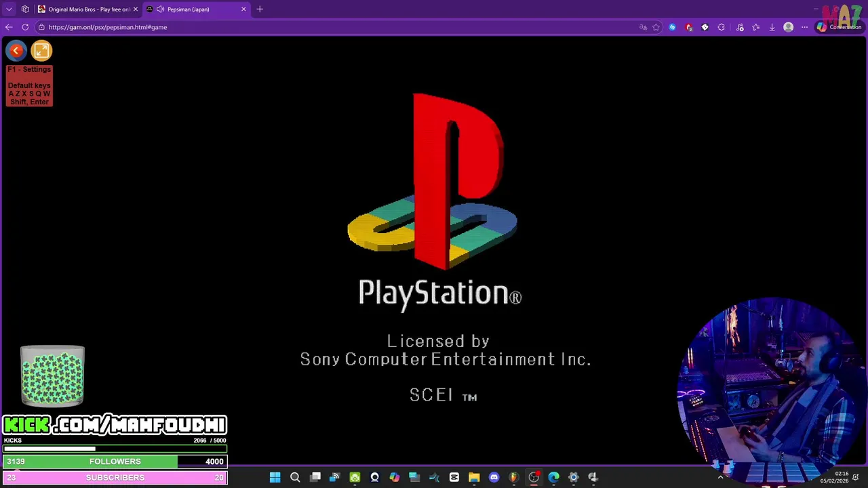
Task: Open a new browser tab
Action: [x=260, y=9]
